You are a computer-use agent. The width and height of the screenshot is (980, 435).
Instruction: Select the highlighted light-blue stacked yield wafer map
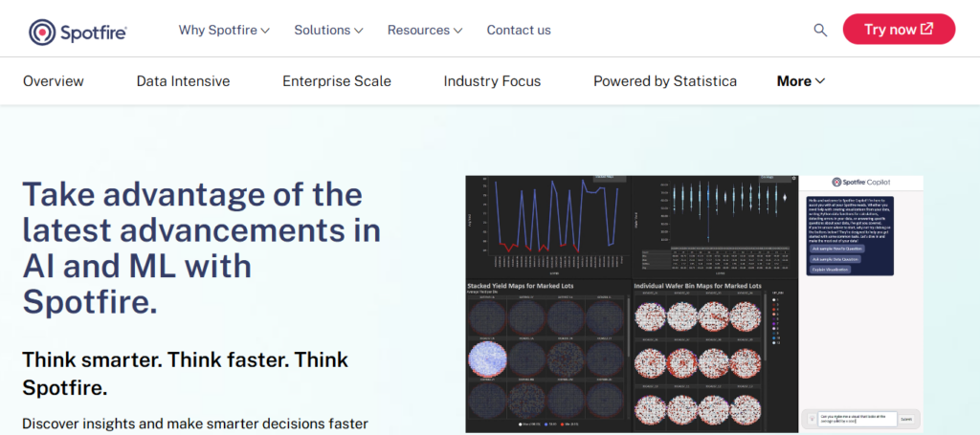pos(487,360)
